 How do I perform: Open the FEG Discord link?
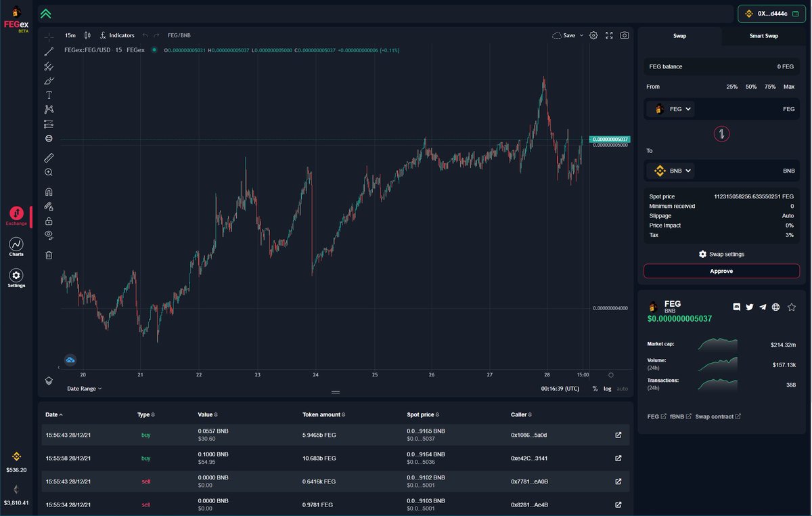coord(737,307)
